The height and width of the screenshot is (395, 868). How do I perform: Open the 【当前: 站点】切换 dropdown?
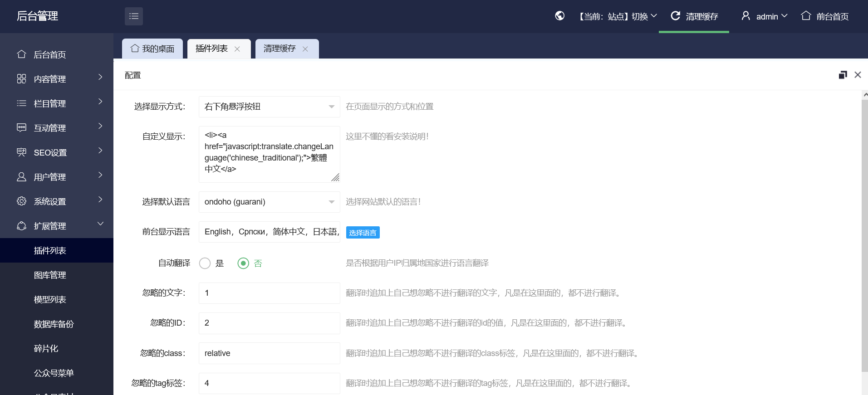[x=618, y=16]
